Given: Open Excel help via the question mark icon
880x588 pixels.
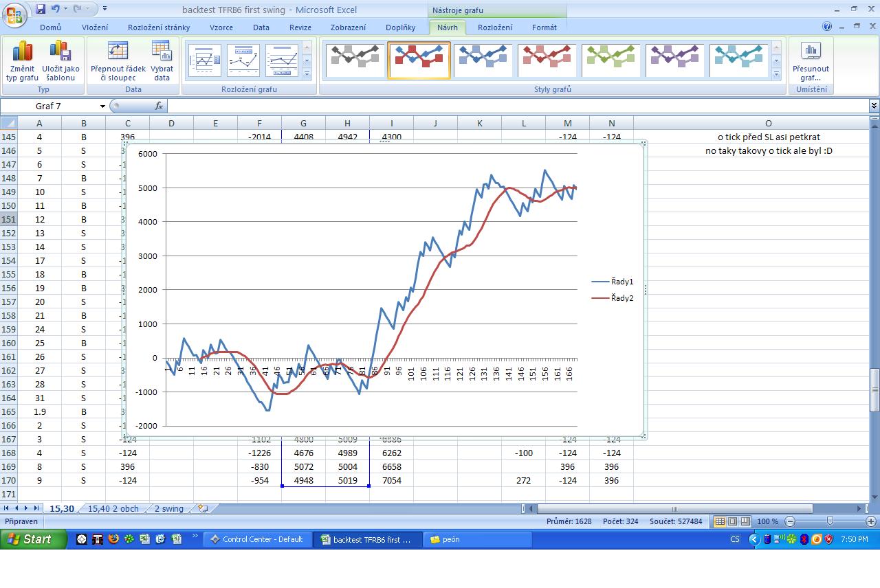Looking at the screenshot, I should tap(827, 27).
